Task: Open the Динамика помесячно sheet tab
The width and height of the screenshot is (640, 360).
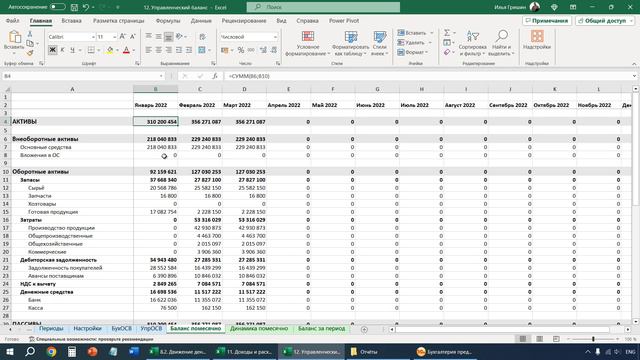Action: point(259,329)
